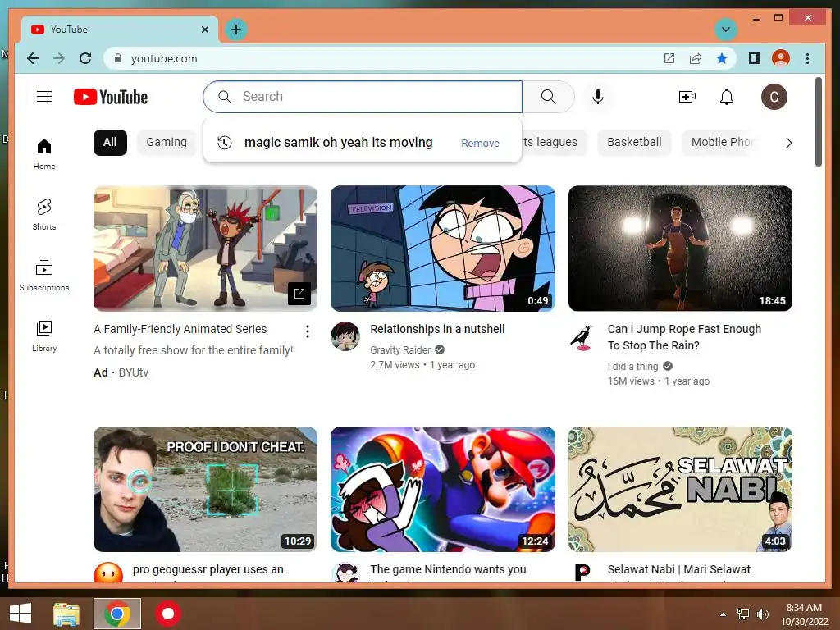
Task: Open the system tray volume icon
Action: point(762,614)
